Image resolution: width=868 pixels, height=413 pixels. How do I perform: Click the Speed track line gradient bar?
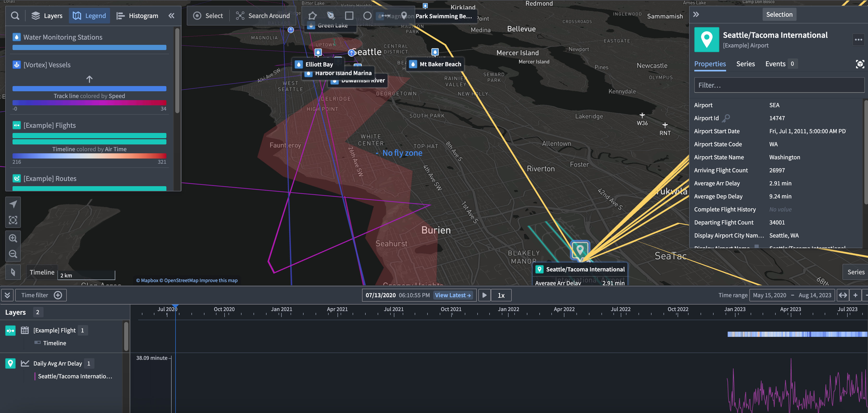pos(89,103)
